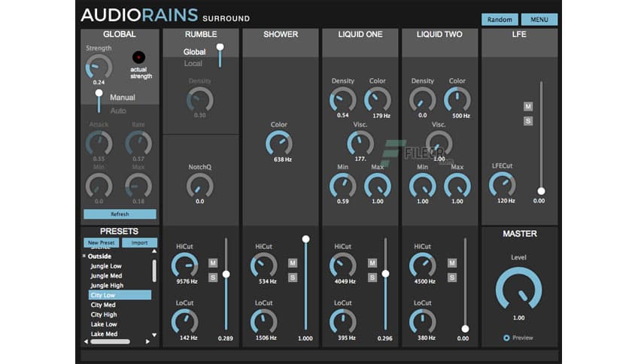Click the Rumble HiCut knob

point(184,265)
